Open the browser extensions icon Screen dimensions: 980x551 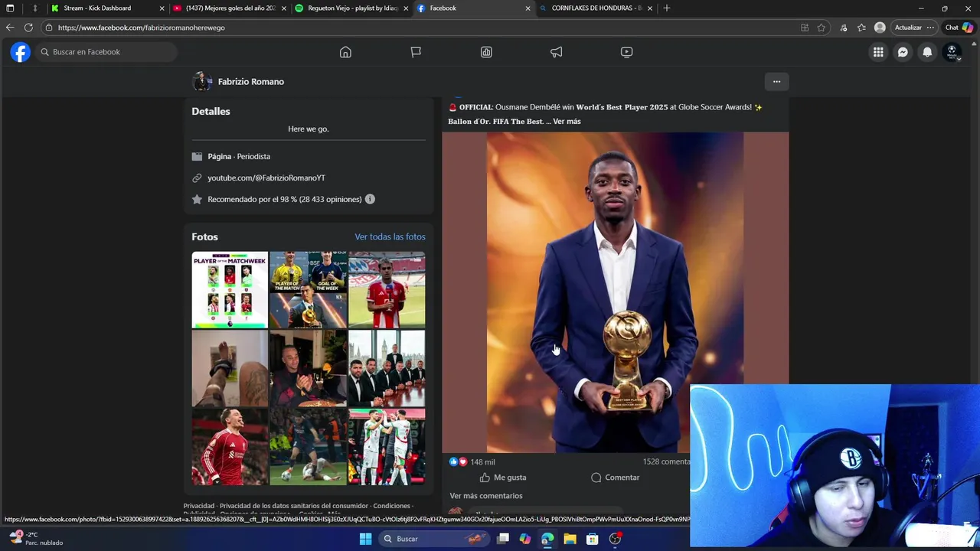[844, 28]
